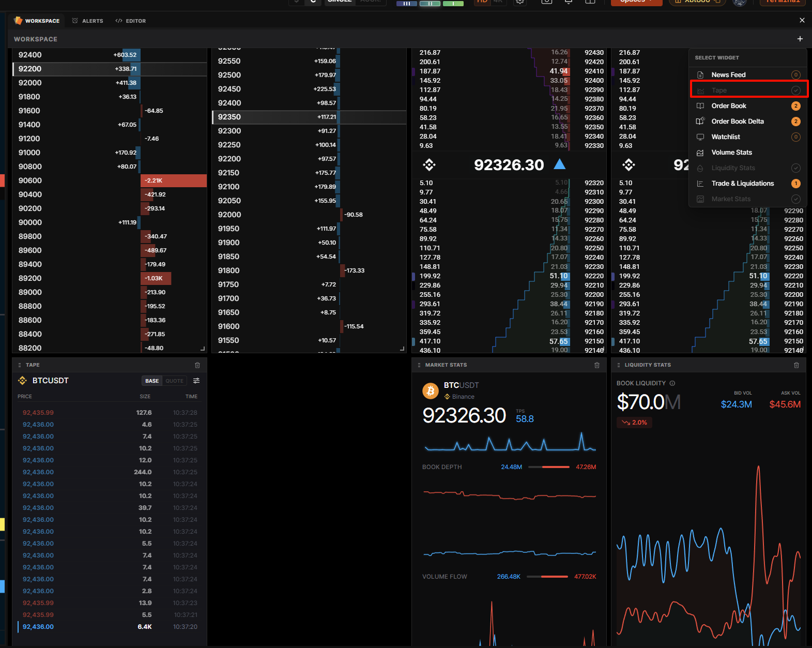Viewport: 812px width, 648px height.
Task: Delete the Tape widget using trash icon
Action: click(197, 365)
